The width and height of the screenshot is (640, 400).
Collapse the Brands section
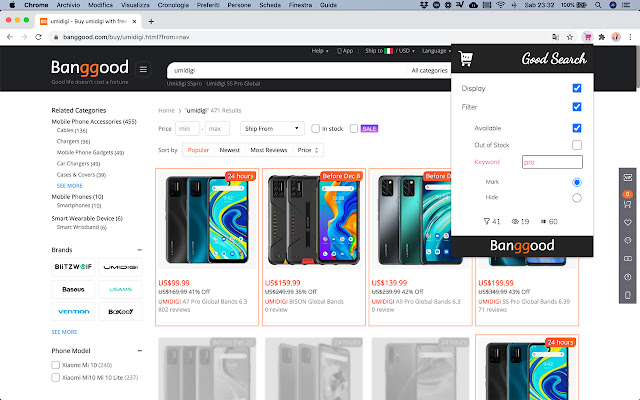140,250
